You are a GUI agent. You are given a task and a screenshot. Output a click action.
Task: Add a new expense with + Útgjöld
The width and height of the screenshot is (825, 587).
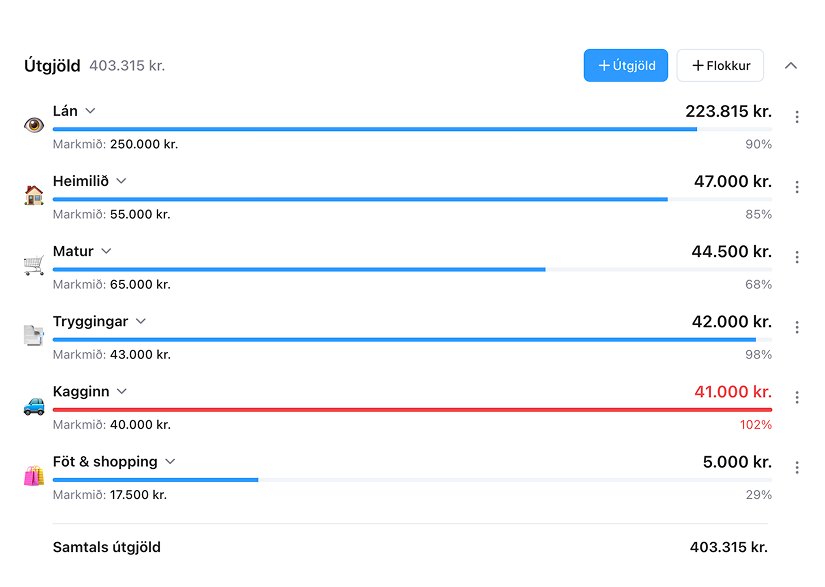626,66
